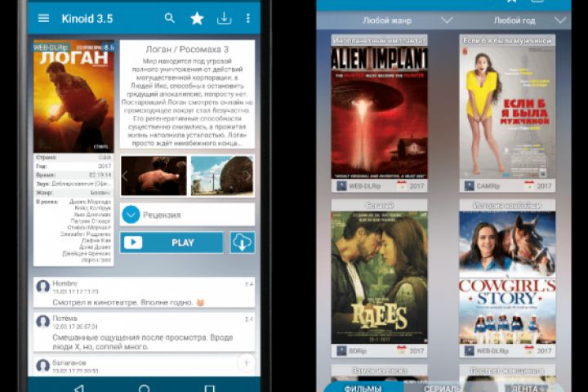Tap calendar icon under Cowgirl's Story card
Screen dimensions: 588x392
pyautogui.click(x=529, y=350)
